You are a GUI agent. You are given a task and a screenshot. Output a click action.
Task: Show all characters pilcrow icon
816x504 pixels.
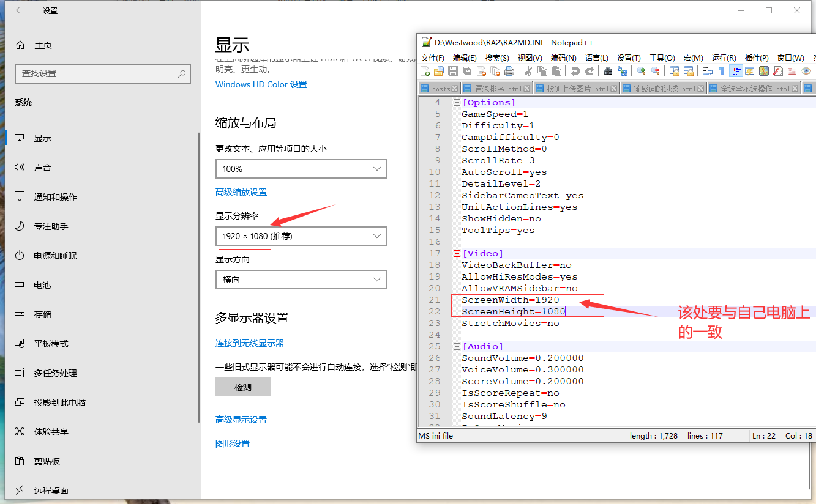point(721,71)
